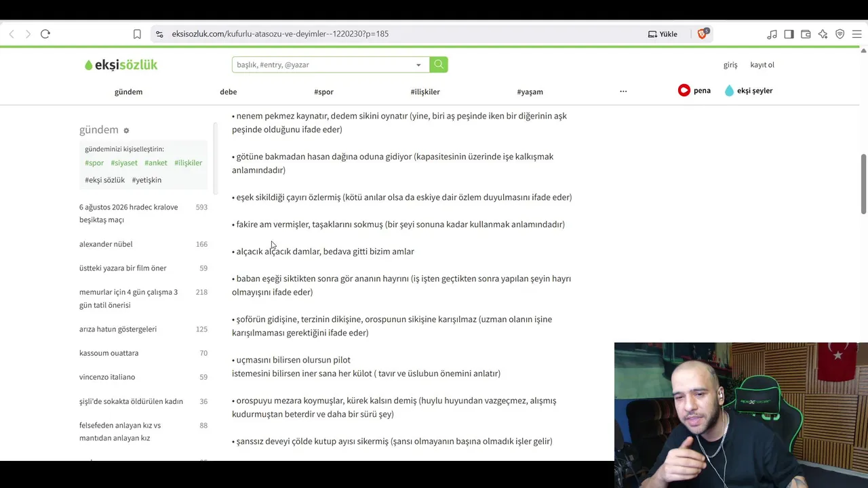The width and height of the screenshot is (868, 488).
Task: Open ekşi şeyler with the blue drop icon
Action: 749,90
